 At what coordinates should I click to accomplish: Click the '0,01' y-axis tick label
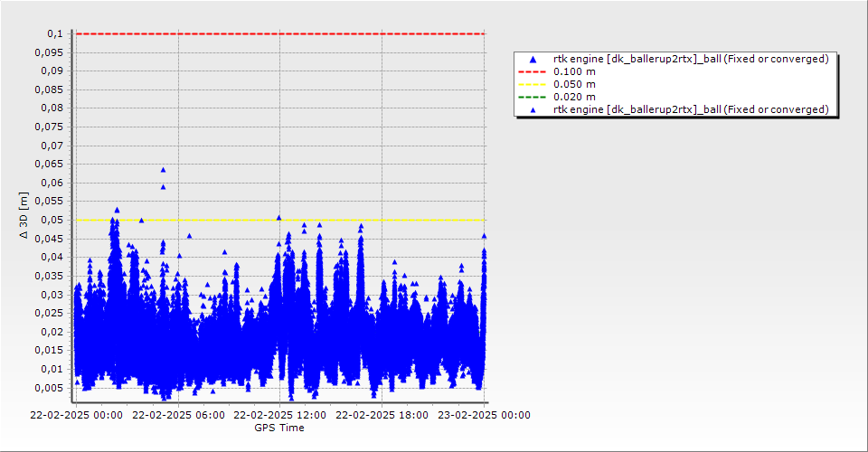[52, 369]
